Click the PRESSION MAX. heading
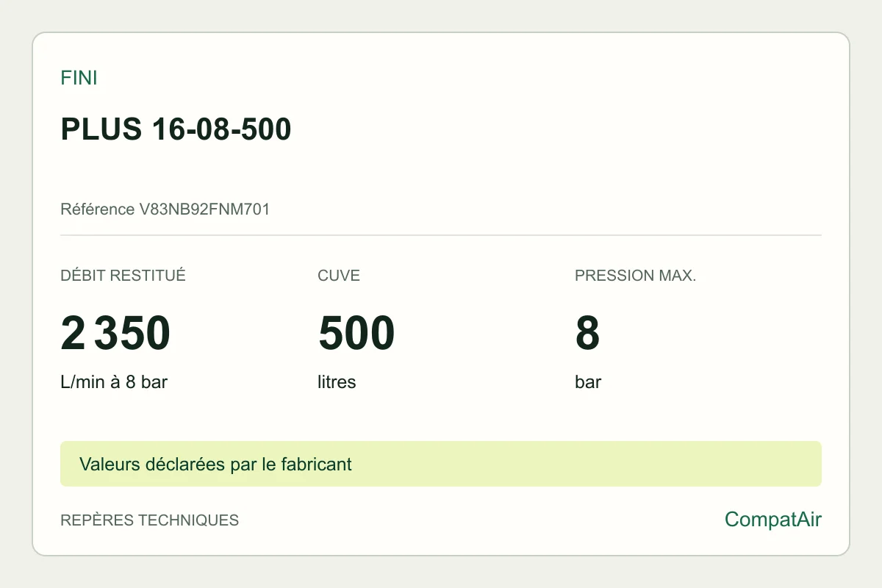Screen dimensions: 882x588 (x=635, y=276)
